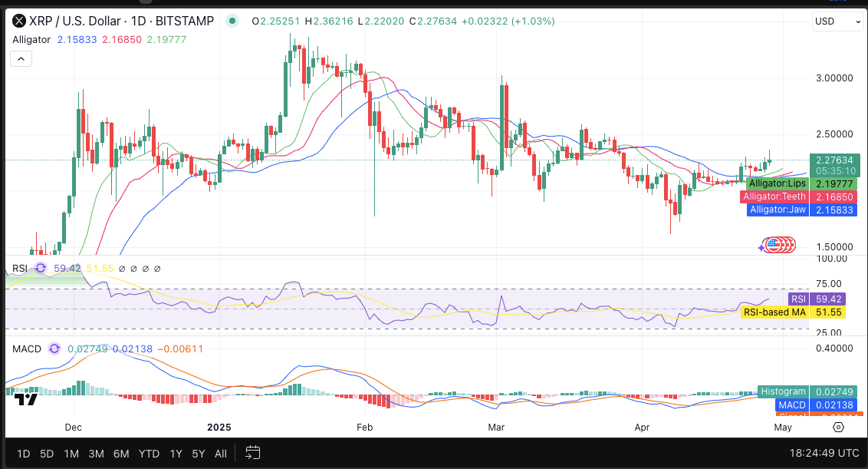Select the 1Y time range
868x469 pixels.
coord(176,454)
